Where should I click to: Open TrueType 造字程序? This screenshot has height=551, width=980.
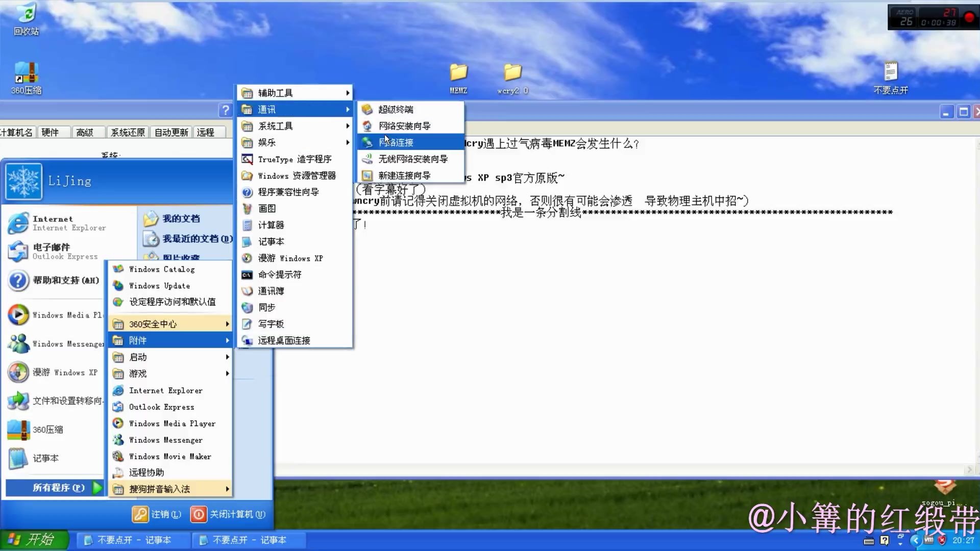coord(295,159)
